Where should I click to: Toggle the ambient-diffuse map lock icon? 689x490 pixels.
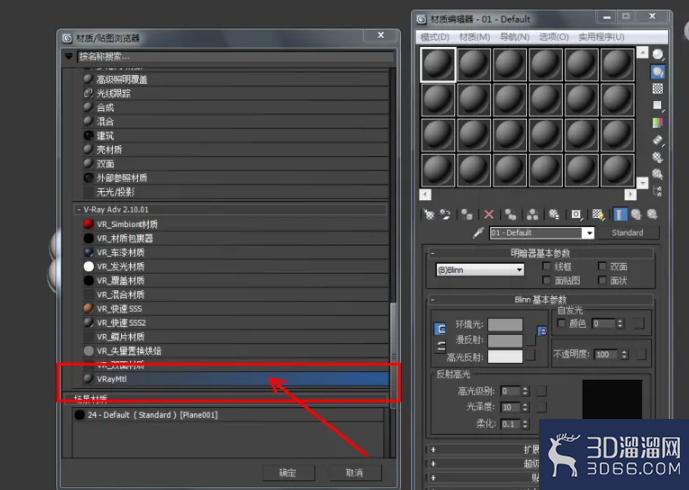click(542, 331)
